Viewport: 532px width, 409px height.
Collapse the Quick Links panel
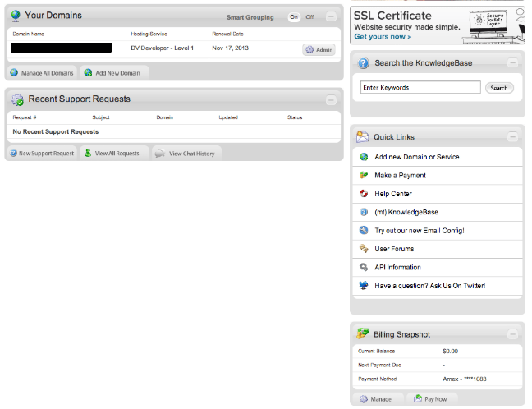coord(512,137)
